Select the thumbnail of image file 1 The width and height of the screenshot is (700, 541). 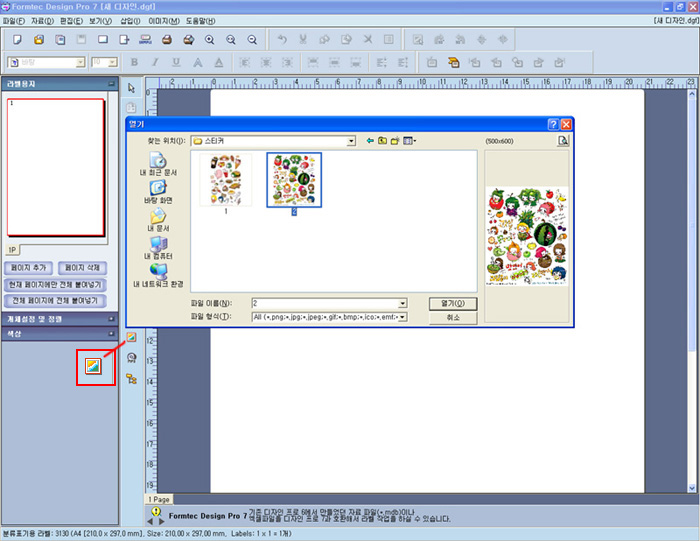(226, 180)
